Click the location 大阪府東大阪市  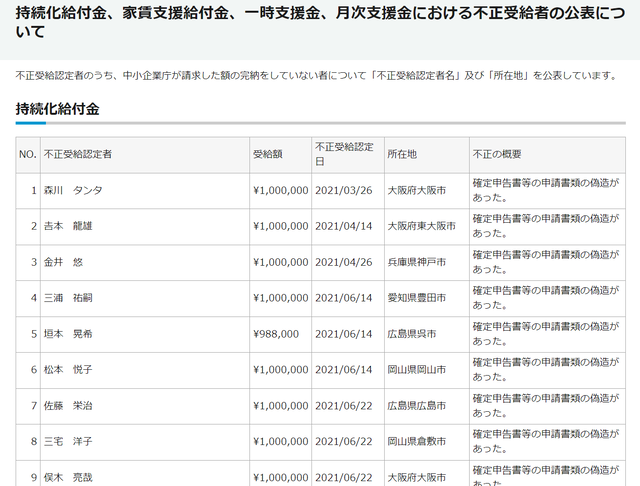pos(422,226)
